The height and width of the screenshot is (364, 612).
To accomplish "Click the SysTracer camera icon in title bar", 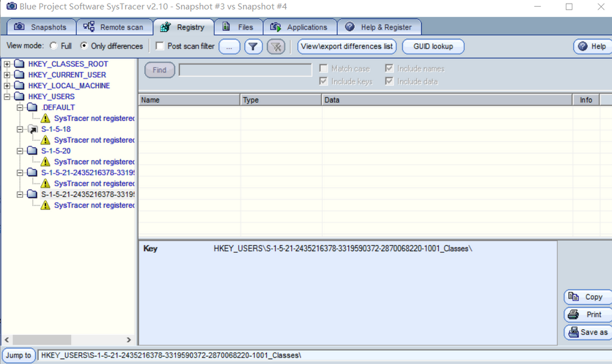I will [12, 6].
